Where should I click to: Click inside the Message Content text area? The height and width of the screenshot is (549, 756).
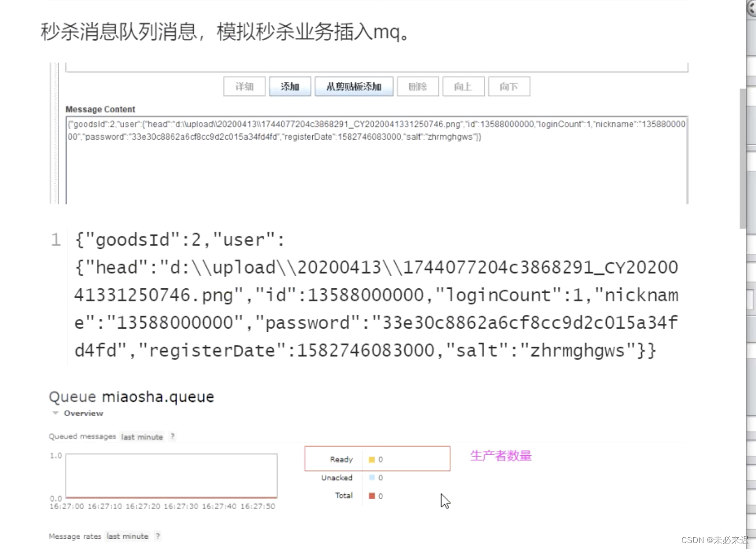377,160
